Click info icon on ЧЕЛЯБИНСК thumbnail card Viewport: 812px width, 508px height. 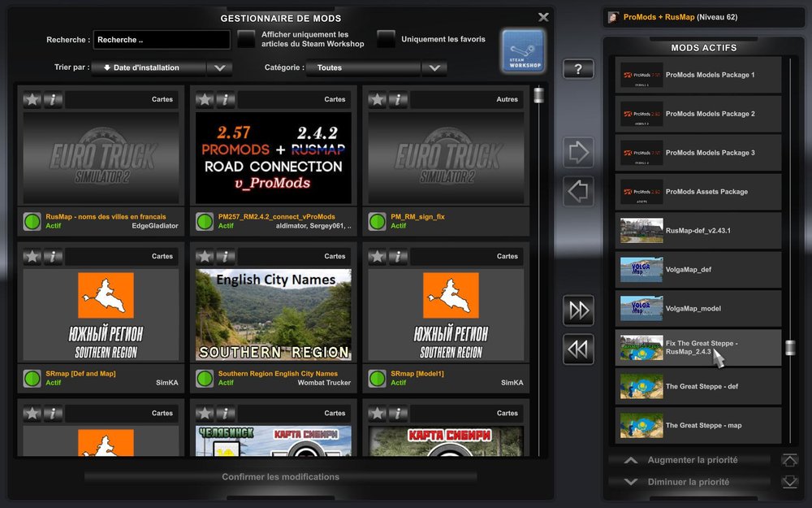click(225, 413)
